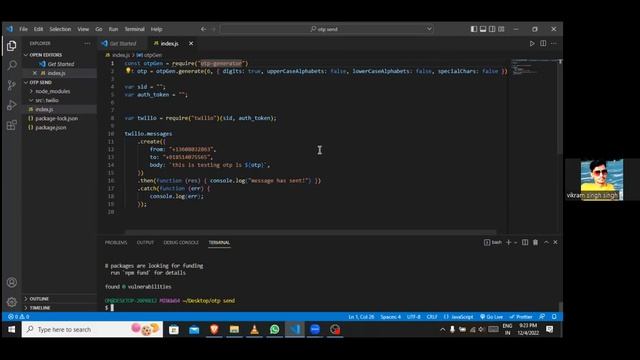The image size is (640, 360).
Task: Show hidden system tray icons
Action: pyautogui.click(x=442, y=329)
